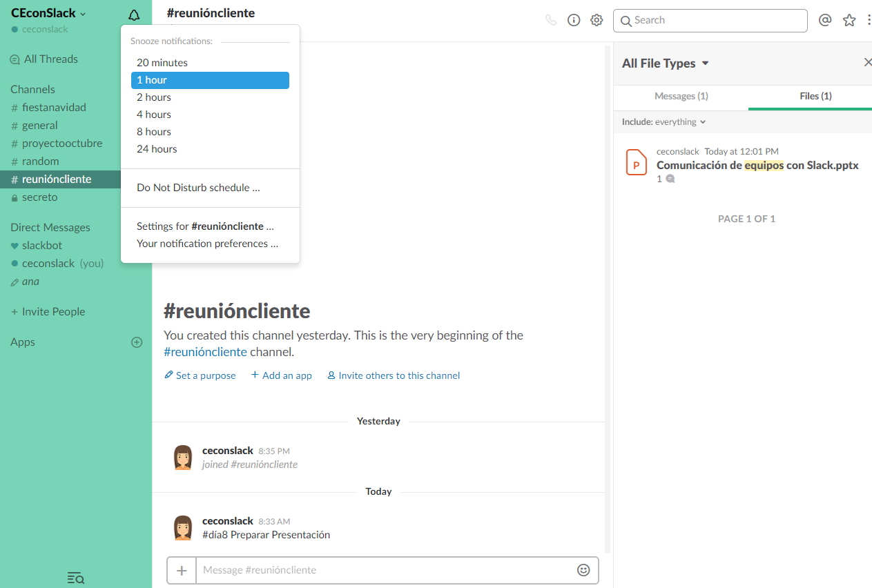Pick the 8 hours snooze option

point(210,132)
